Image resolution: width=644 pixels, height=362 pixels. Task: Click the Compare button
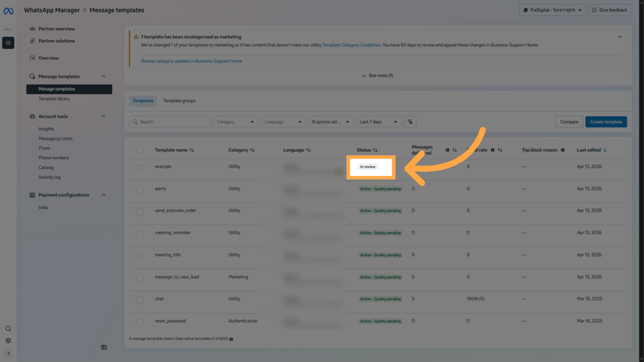tap(569, 122)
